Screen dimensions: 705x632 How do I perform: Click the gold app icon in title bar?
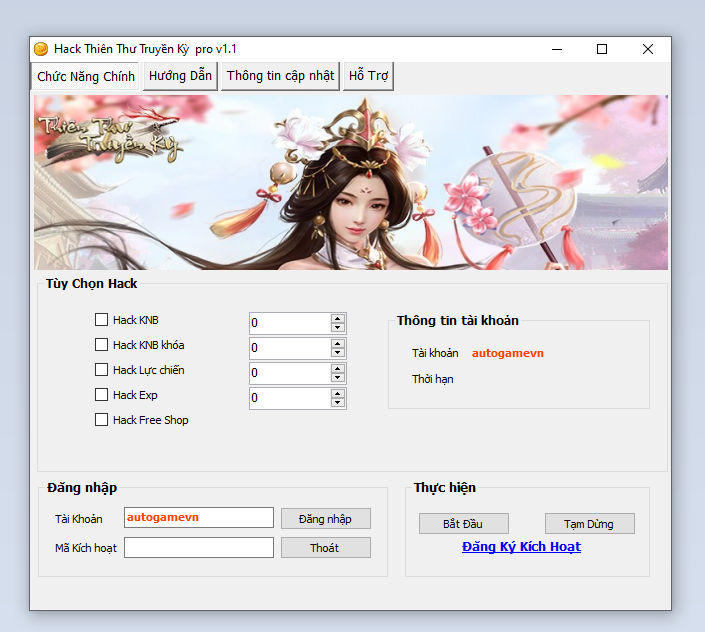[41, 49]
